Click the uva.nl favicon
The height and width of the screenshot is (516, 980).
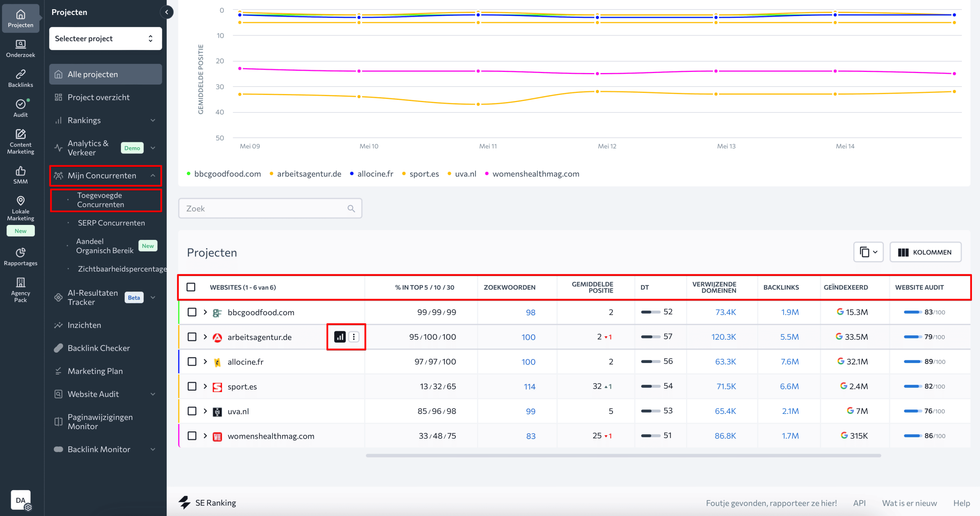pos(217,412)
